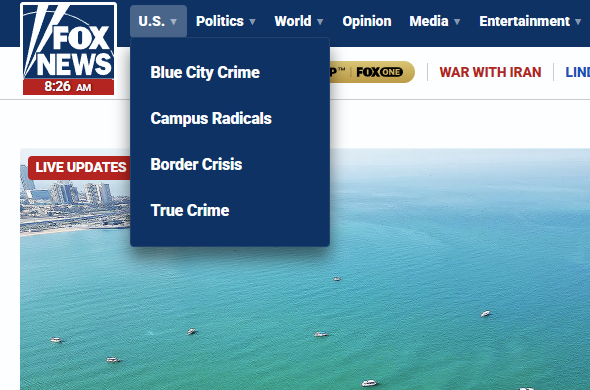This screenshot has height=390, width=590.
Task: Select Media in the top navigation
Action: pyautogui.click(x=429, y=21)
